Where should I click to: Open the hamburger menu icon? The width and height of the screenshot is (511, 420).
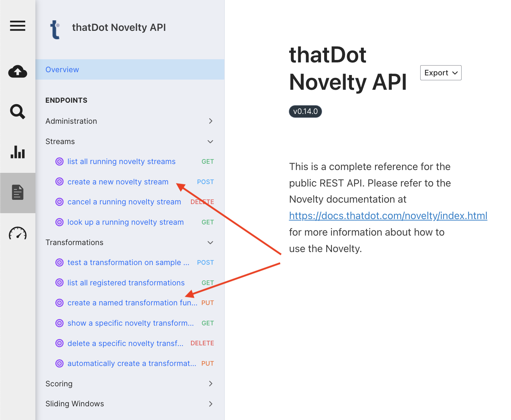click(x=18, y=26)
